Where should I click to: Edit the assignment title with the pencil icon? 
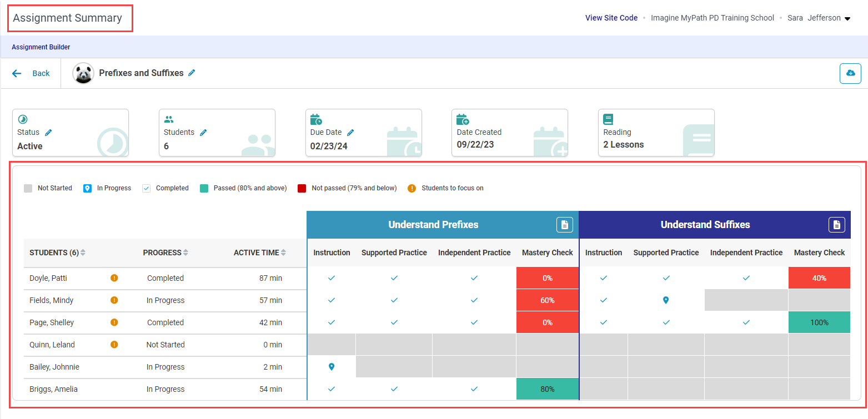[x=192, y=72]
